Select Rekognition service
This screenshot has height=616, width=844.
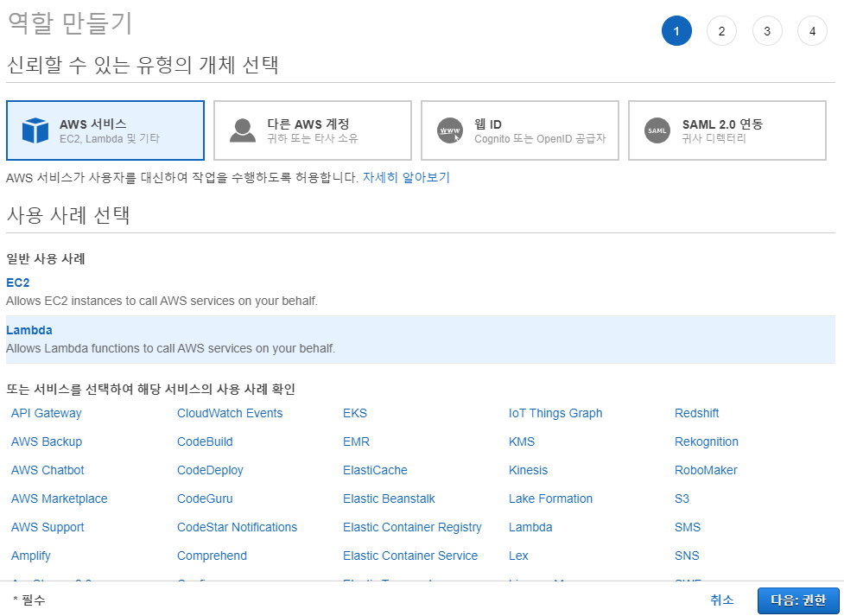707,441
